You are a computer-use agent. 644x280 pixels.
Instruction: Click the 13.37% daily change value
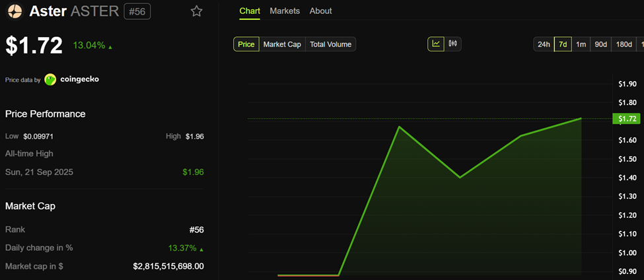pos(183,248)
